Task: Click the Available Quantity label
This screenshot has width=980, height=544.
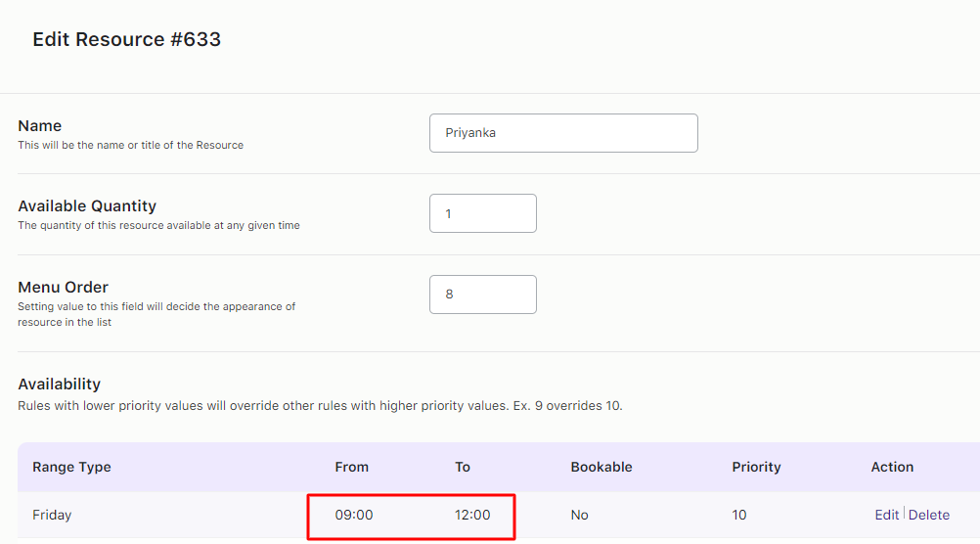Action: click(87, 205)
